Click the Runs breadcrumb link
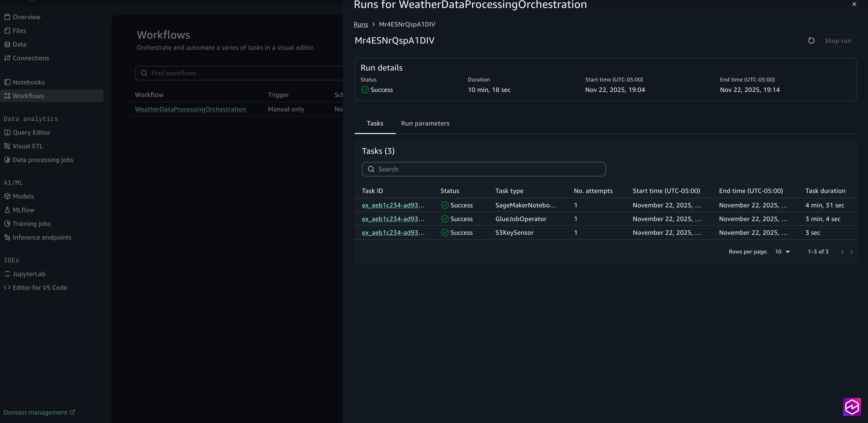Viewport: 868px width, 423px height. [361, 24]
